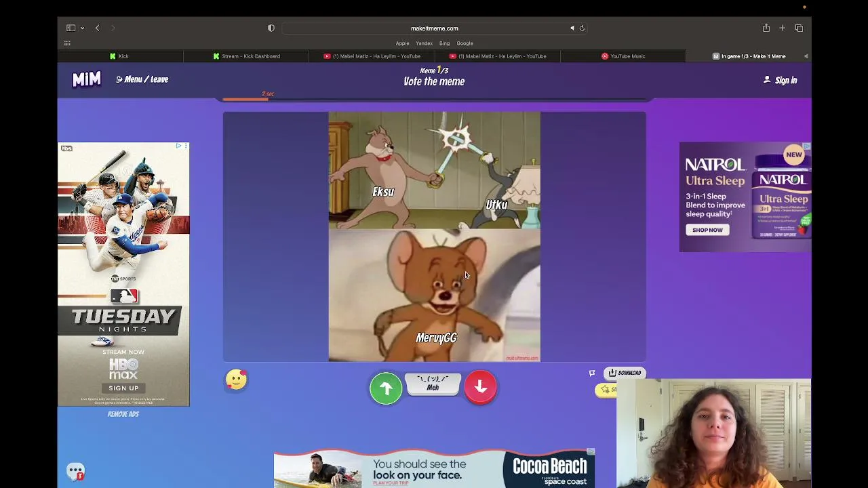Open the chat bubble with notifications
Screen dimensions: 868x488
pos(75,472)
